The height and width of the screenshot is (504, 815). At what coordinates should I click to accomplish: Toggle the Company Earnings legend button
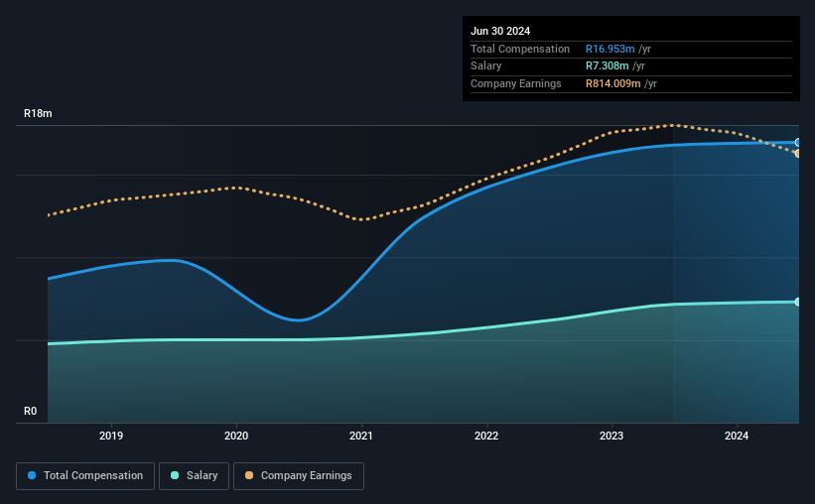pyautogui.click(x=299, y=476)
